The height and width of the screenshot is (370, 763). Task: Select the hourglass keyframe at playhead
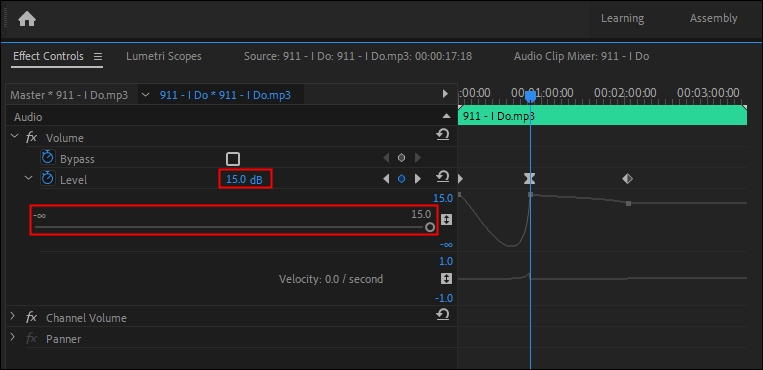(529, 179)
